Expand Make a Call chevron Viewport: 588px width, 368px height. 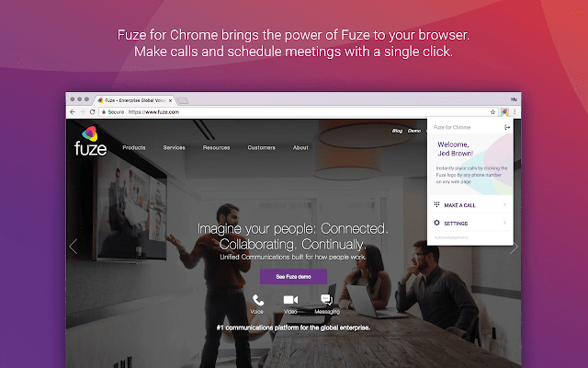point(504,204)
